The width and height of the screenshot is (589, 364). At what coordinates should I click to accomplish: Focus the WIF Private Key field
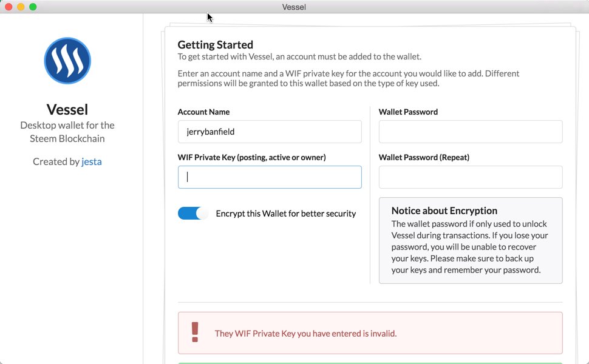(270, 177)
